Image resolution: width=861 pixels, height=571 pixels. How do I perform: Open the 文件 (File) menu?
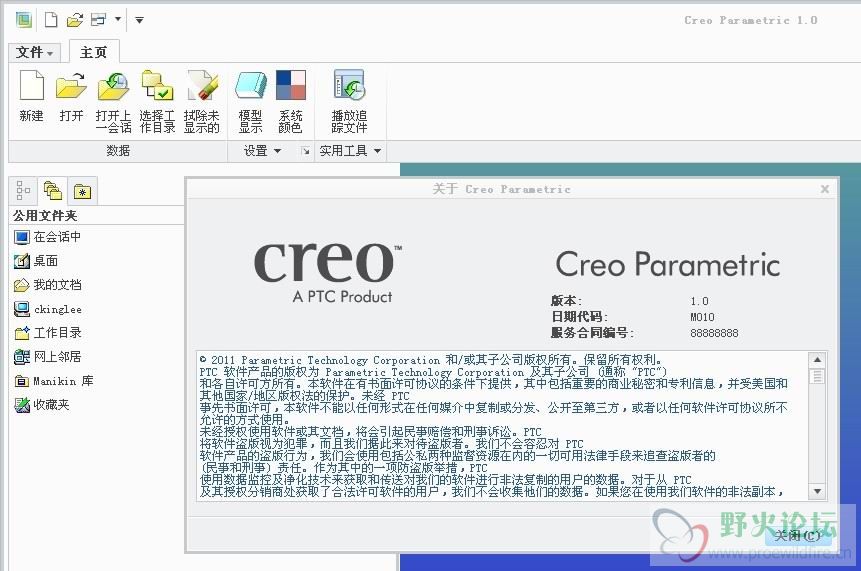click(x=35, y=52)
